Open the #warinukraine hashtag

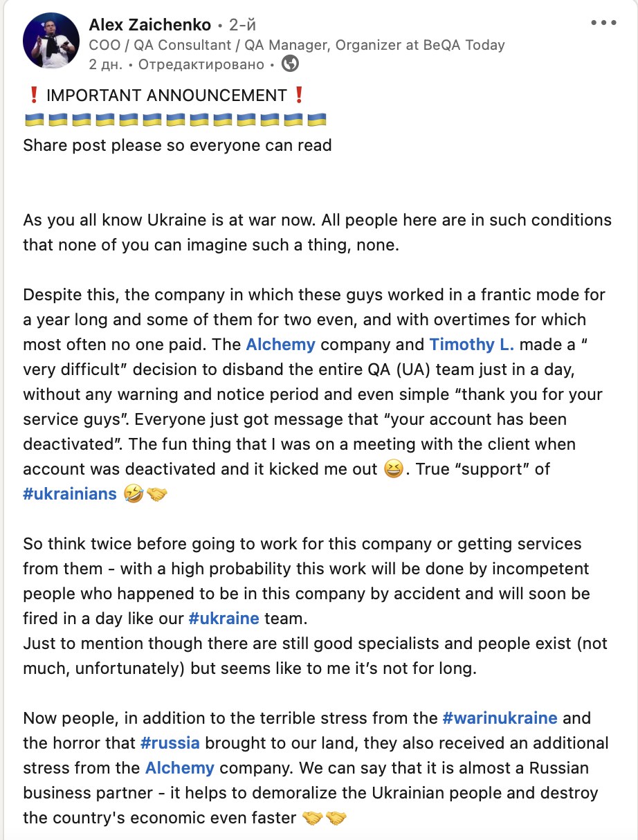[x=500, y=718]
